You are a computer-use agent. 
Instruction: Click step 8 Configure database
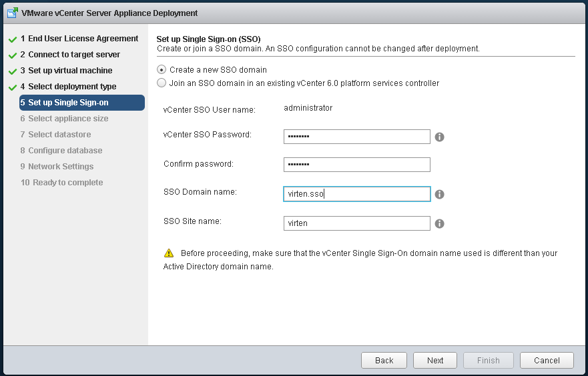pyautogui.click(x=61, y=151)
